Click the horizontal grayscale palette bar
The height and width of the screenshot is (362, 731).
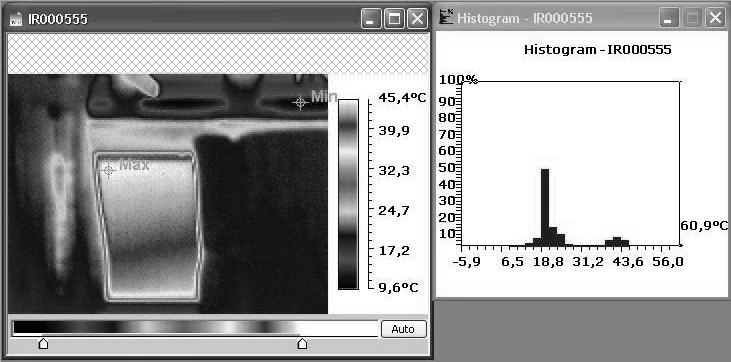tap(195, 327)
